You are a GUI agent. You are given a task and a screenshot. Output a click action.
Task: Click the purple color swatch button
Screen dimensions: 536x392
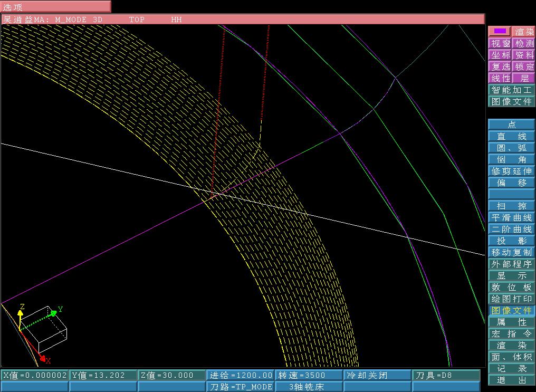pyautogui.click(x=500, y=32)
